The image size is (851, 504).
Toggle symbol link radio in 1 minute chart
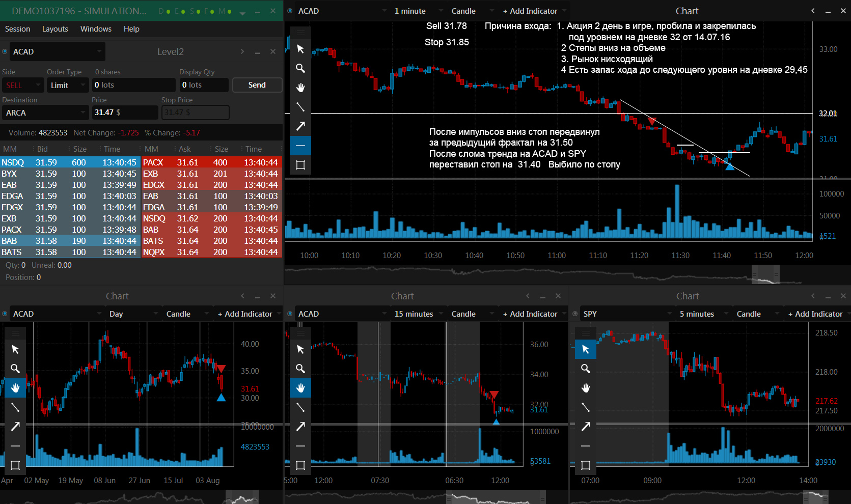coord(290,11)
